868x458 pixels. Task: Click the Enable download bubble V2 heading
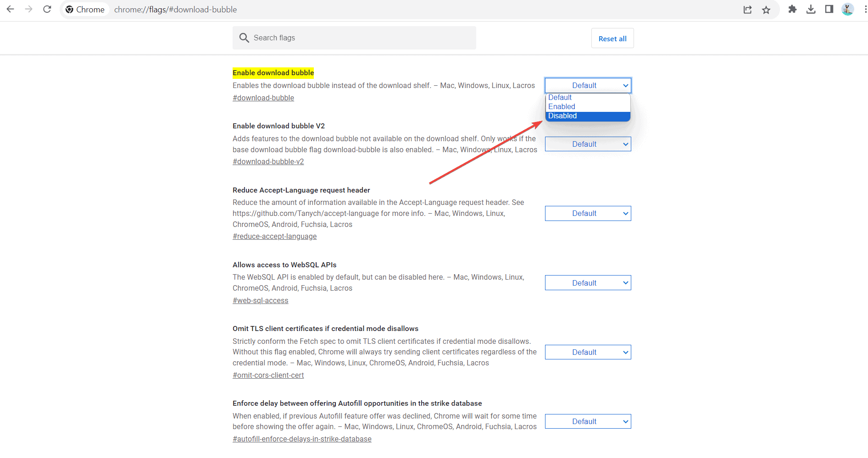click(278, 126)
